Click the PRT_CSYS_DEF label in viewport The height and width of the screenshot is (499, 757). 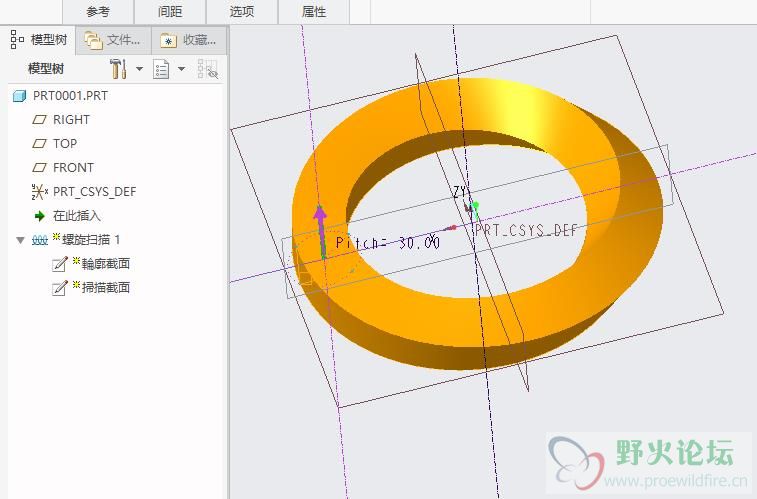point(526,230)
